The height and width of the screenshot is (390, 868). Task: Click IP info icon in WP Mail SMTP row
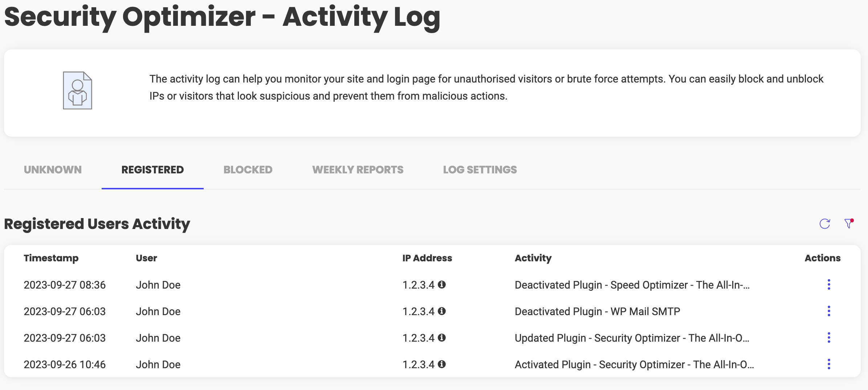click(442, 311)
